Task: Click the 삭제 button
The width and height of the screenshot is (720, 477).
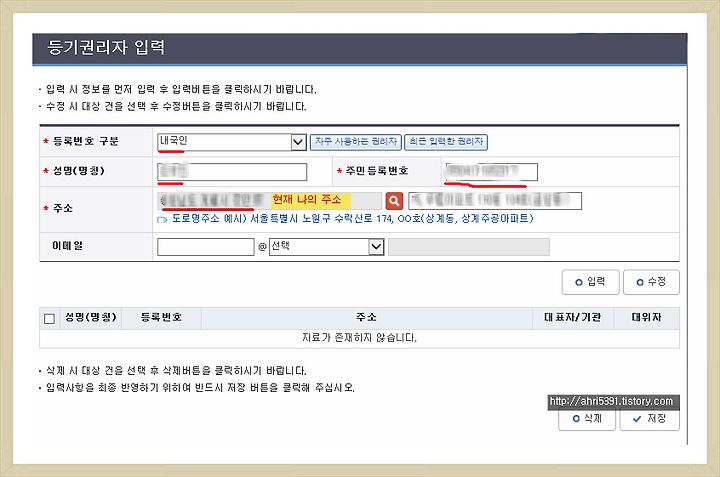Action: pos(587,419)
